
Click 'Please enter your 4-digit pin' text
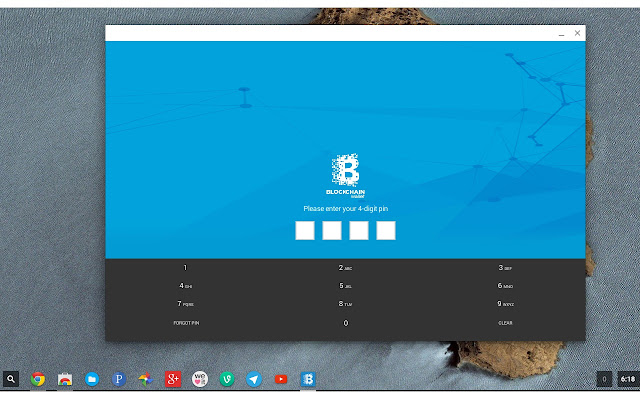tap(345, 209)
